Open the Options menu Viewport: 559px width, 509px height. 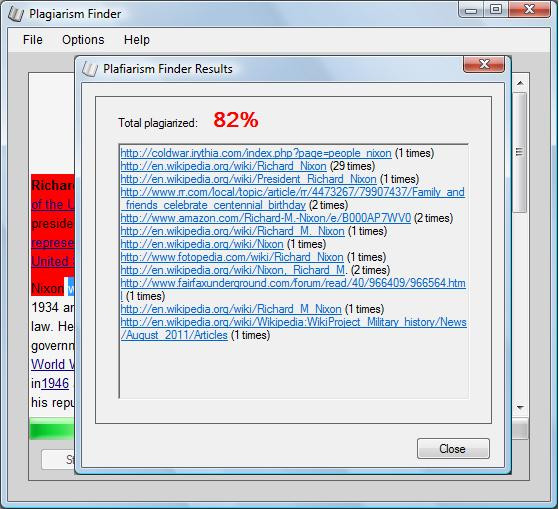(83, 40)
